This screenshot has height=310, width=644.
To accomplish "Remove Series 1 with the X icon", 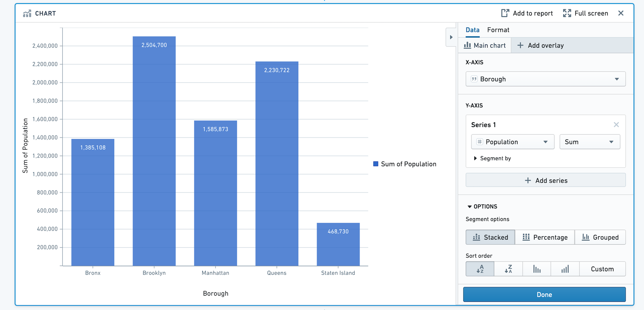I will click(616, 125).
